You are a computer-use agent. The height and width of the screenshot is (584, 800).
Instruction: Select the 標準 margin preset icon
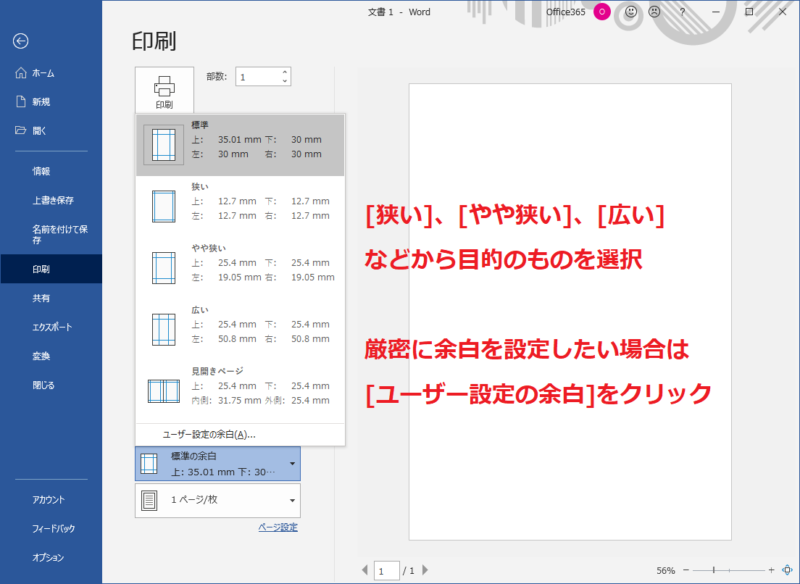(x=164, y=145)
